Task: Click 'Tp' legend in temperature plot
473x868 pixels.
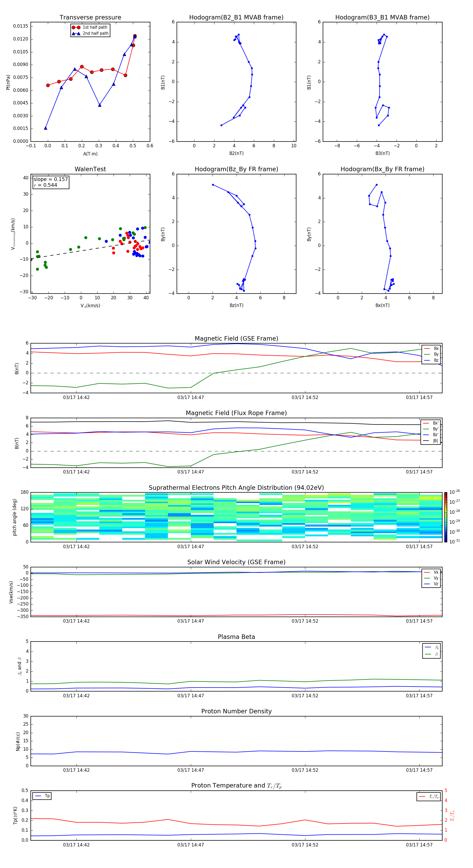Action: tap(42, 796)
